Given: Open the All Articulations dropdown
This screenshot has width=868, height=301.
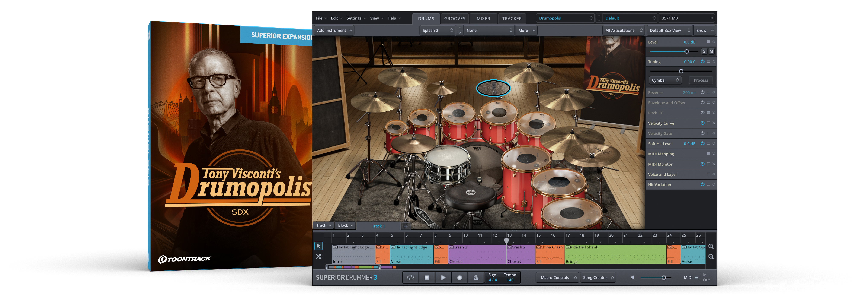Looking at the screenshot, I should 623,30.
